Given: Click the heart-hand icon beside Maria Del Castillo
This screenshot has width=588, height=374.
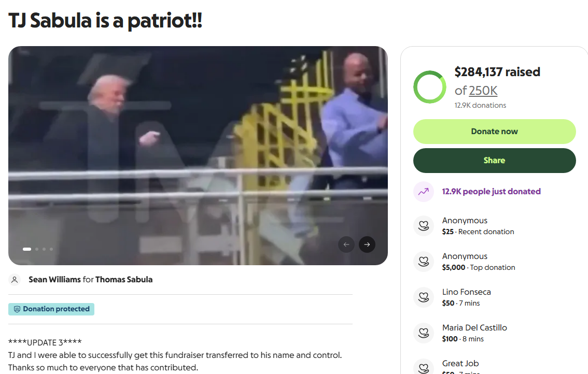Looking at the screenshot, I should pos(424,333).
